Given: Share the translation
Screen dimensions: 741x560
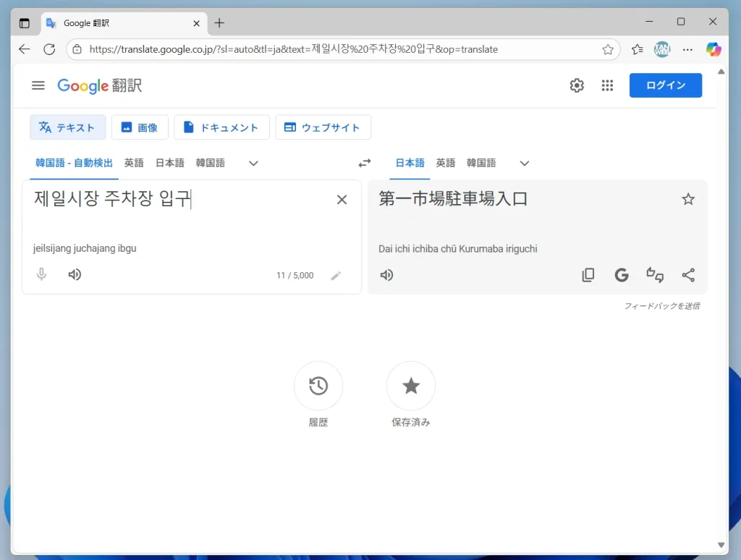Looking at the screenshot, I should click(688, 275).
